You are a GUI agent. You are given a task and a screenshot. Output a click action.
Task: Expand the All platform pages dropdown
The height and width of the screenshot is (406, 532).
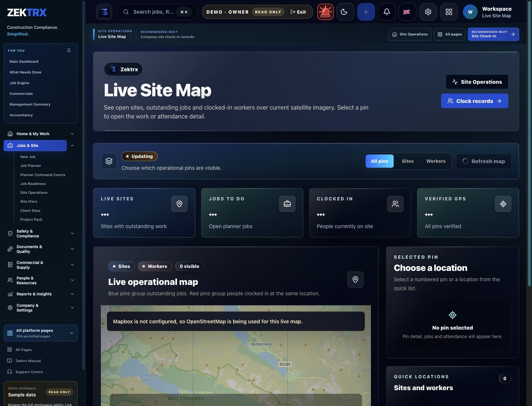point(41,333)
